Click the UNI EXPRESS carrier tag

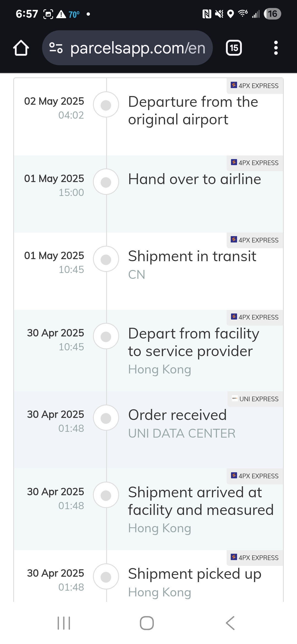255,399
